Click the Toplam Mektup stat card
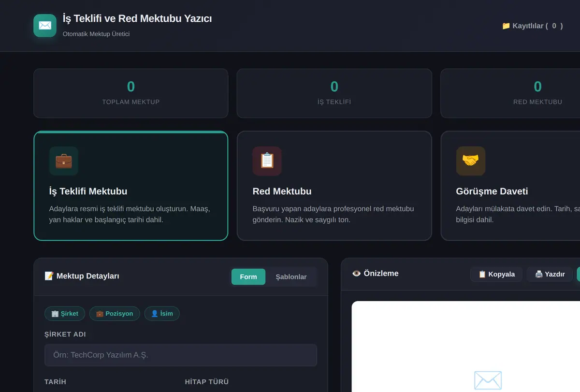580x392 pixels. 130,93
